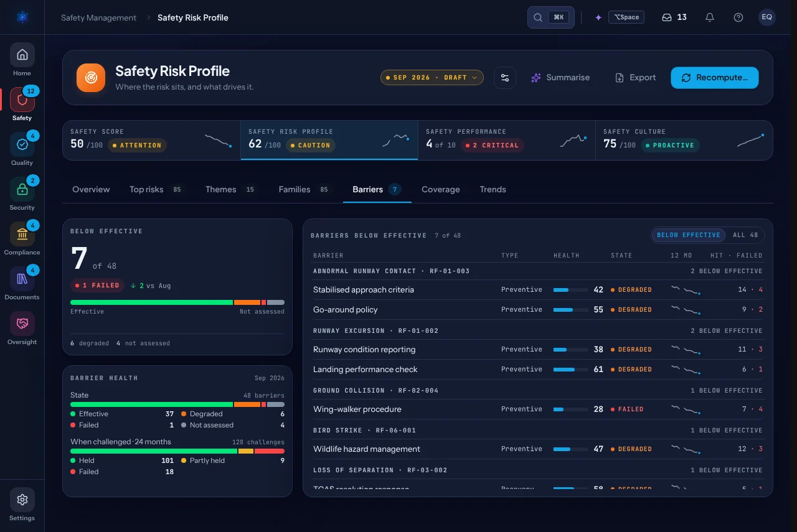Go to Safety Management breadcrumb
The height and width of the screenshot is (532, 797).
[x=98, y=17]
